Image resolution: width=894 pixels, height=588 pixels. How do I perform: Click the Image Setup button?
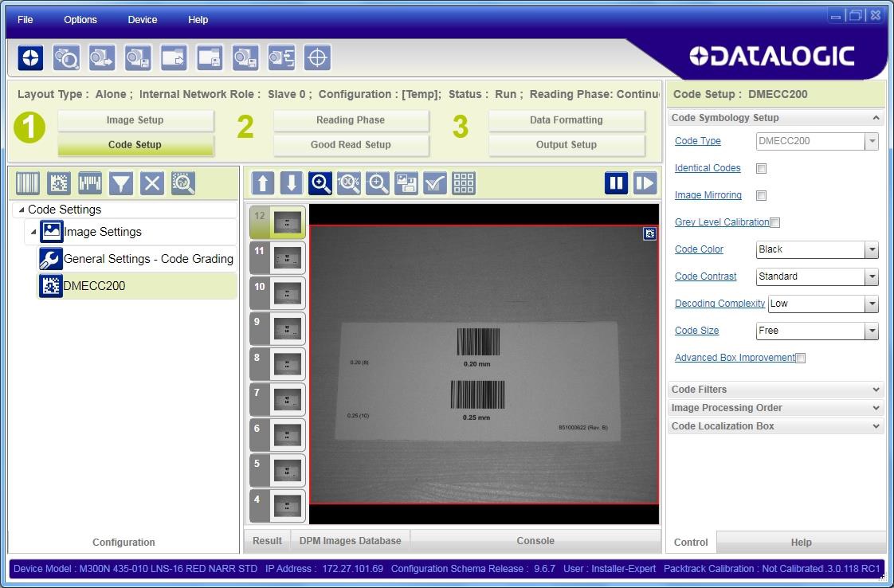135,120
